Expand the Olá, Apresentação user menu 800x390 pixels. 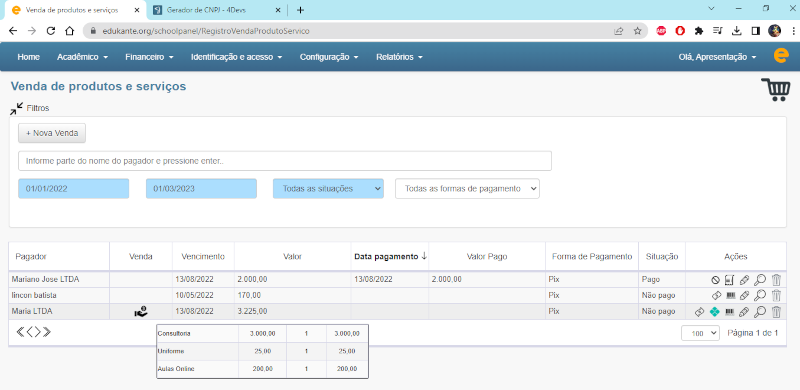point(717,57)
